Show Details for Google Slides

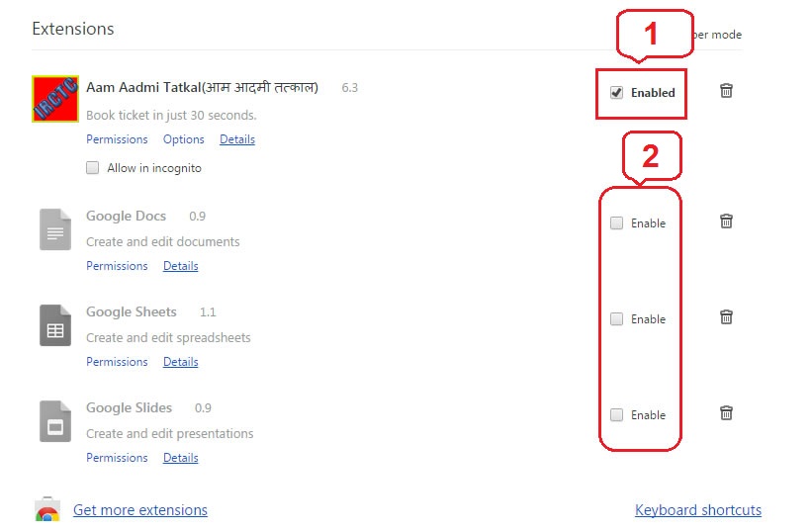(181, 458)
